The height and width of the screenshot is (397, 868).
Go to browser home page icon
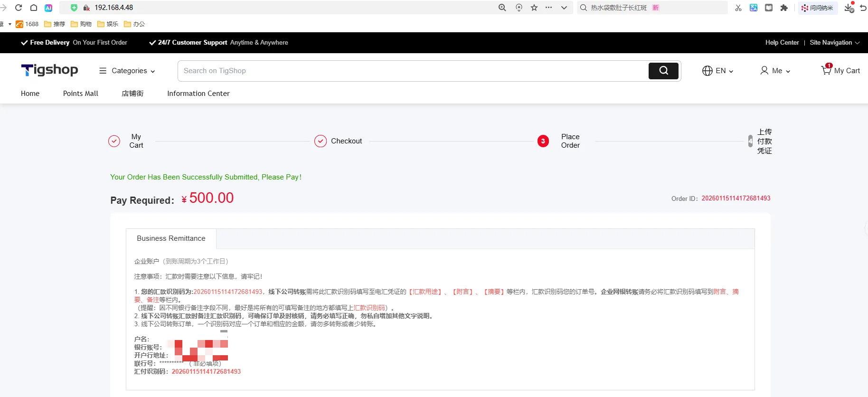click(x=34, y=8)
